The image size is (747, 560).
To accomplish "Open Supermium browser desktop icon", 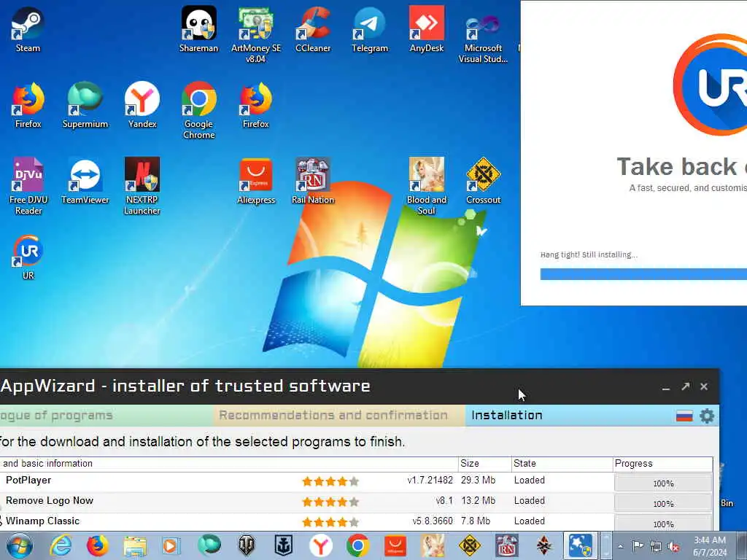I will (x=85, y=105).
